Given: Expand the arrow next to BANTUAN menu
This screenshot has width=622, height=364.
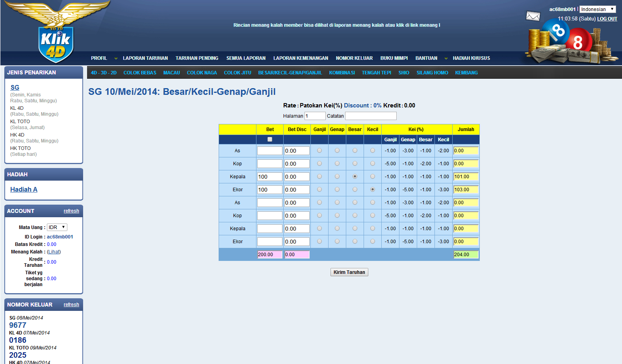Looking at the screenshot, I should [x=446, y=58].
